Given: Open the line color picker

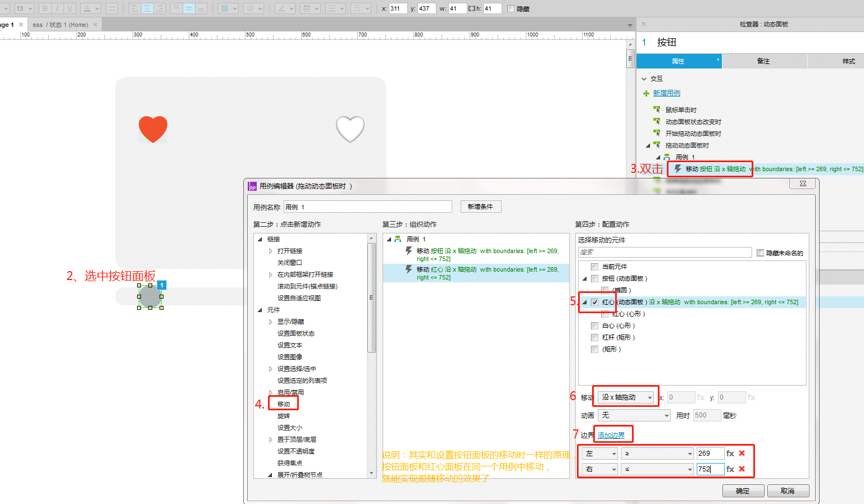Looking at the screenshot, I should pos(285,8).
